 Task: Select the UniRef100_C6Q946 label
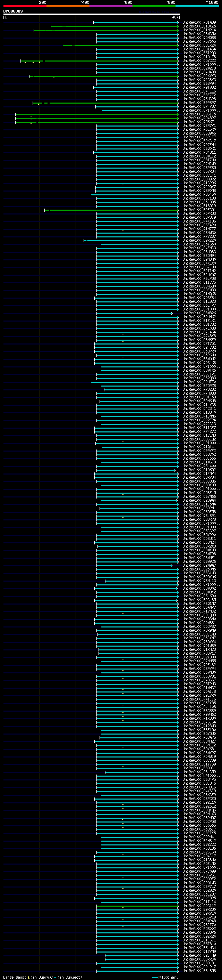pos(199,133)
